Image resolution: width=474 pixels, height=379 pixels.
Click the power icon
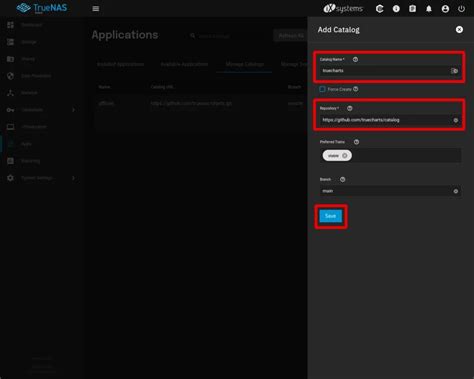point(461,9)
